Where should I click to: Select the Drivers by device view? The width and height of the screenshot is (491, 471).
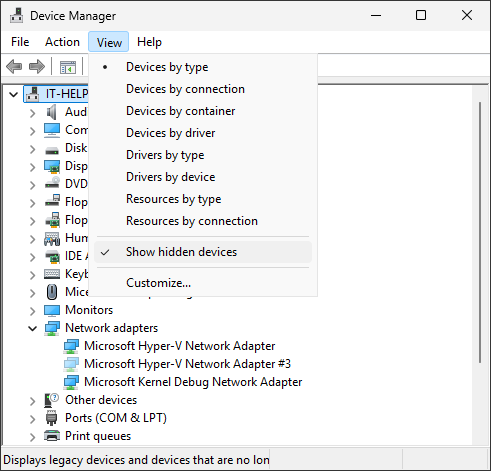[203, 177]
